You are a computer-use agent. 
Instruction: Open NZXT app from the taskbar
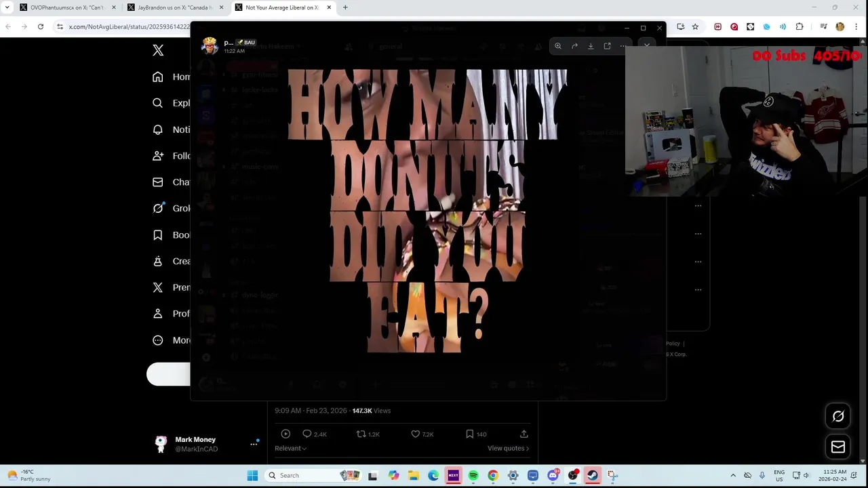(453, 475)
